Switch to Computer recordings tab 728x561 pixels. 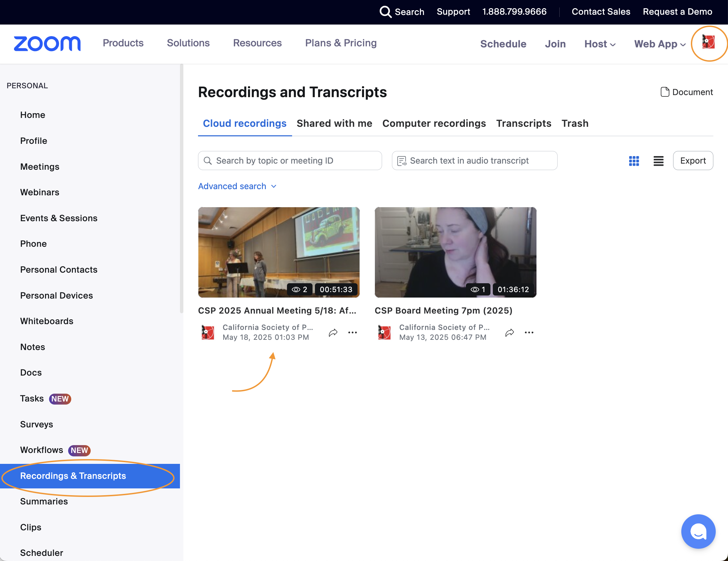[434, 123]
